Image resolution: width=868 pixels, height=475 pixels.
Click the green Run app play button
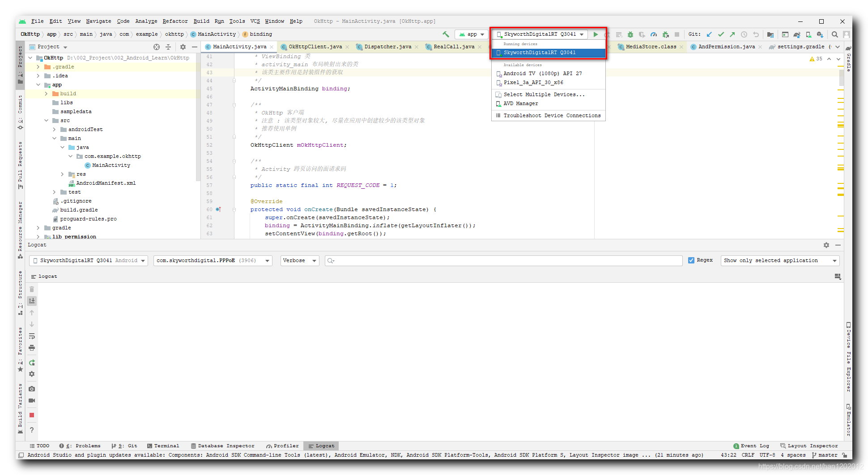click(596, 34)
